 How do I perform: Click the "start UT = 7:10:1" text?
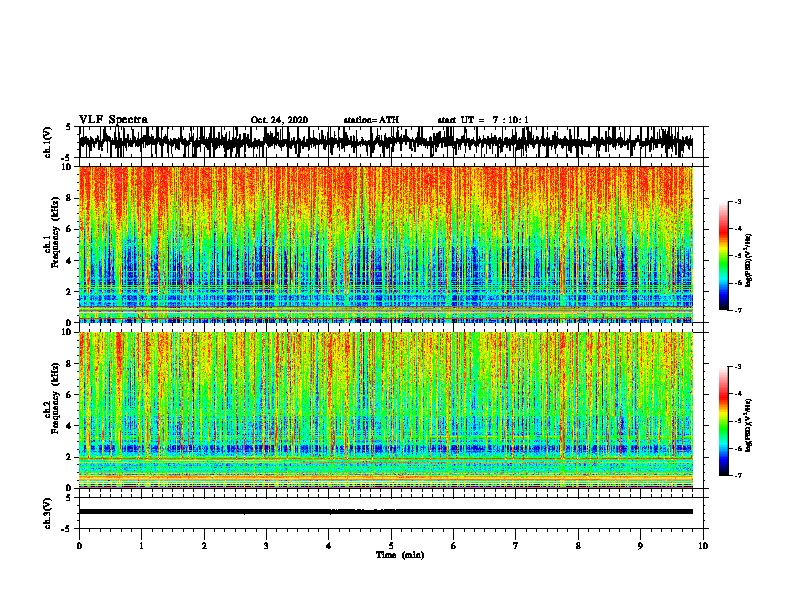483,120
